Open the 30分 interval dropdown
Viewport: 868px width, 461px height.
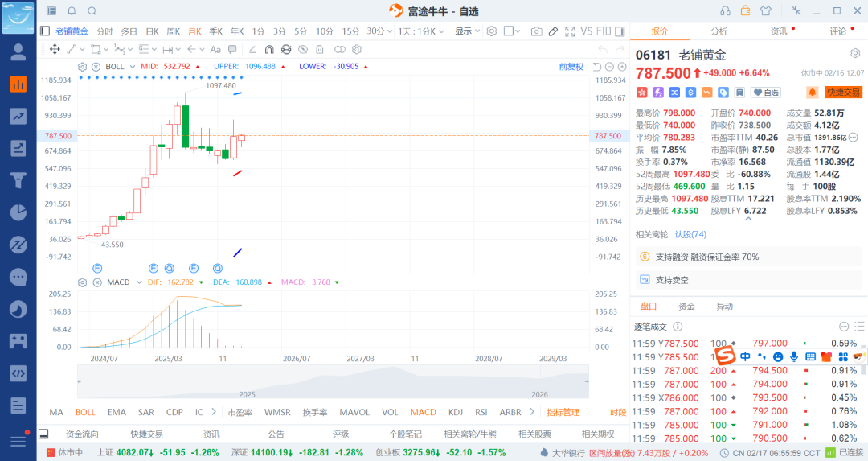[379, 31]
